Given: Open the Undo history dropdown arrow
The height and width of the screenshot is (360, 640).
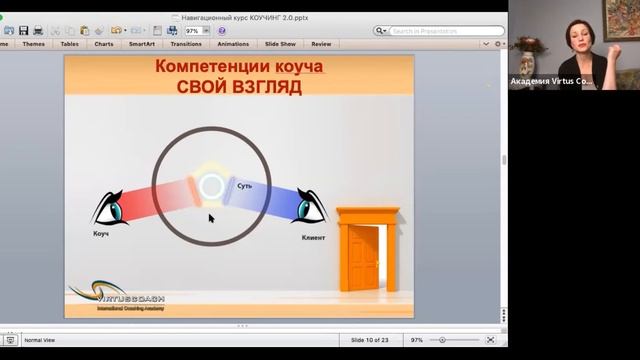Looking at the screenshot, I should coord(125,31).
